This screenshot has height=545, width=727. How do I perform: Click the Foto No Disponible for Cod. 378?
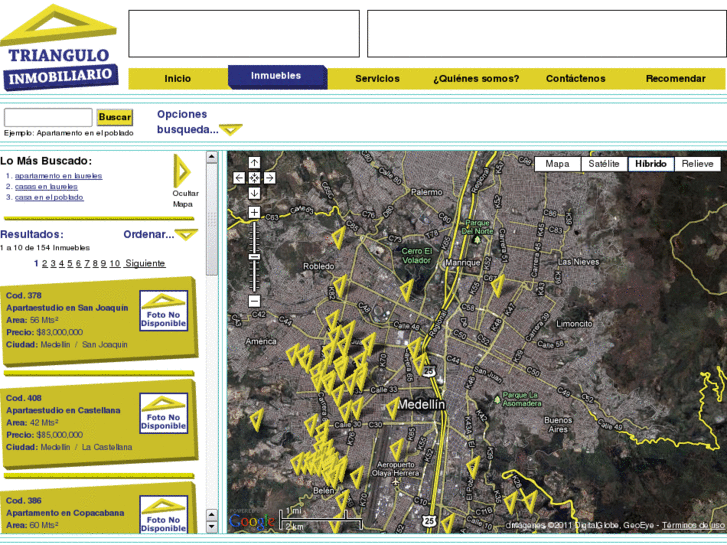pos(164,311)
